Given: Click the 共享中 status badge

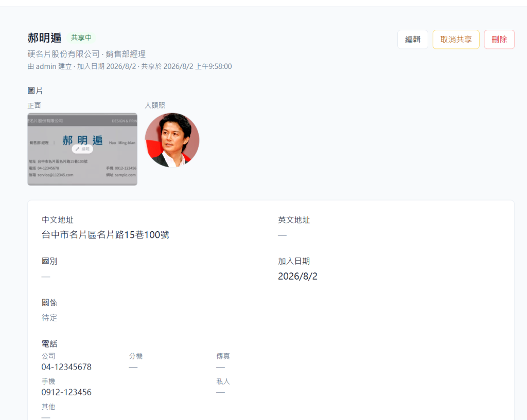Looking at the screenshot, I should click(81, 38).
